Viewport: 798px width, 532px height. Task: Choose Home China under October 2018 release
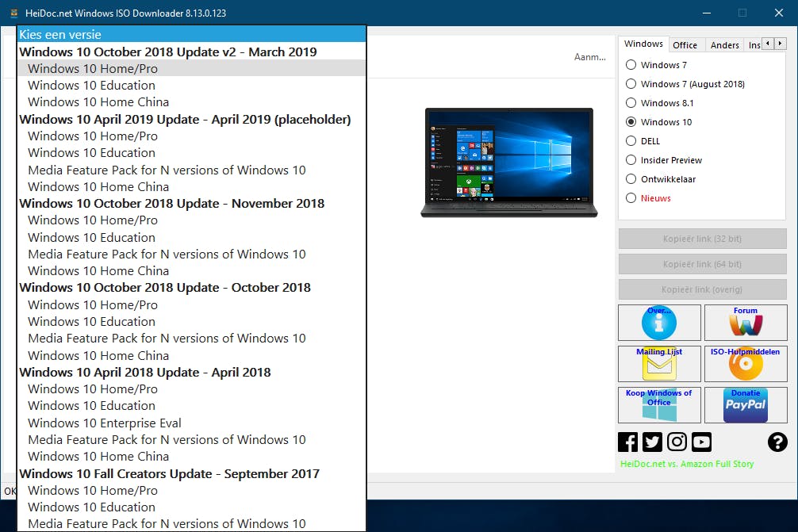pyautogui.click(x=191, y=355)
